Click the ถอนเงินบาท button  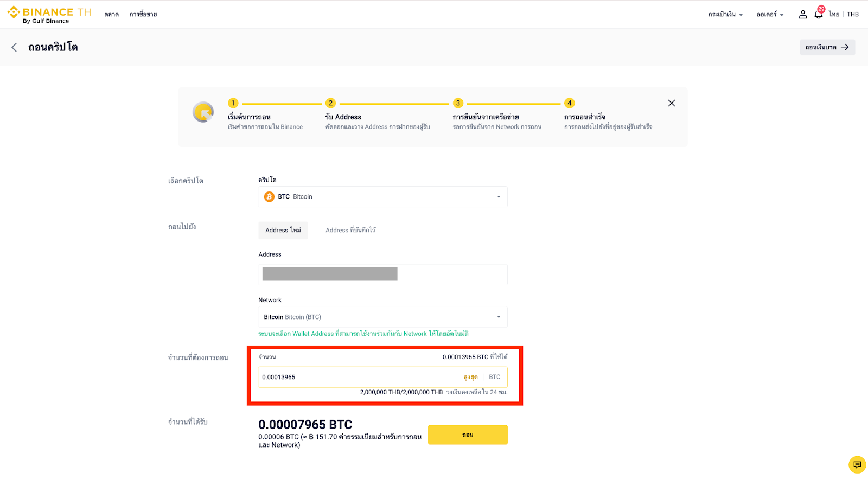click(x=827, y=48)
